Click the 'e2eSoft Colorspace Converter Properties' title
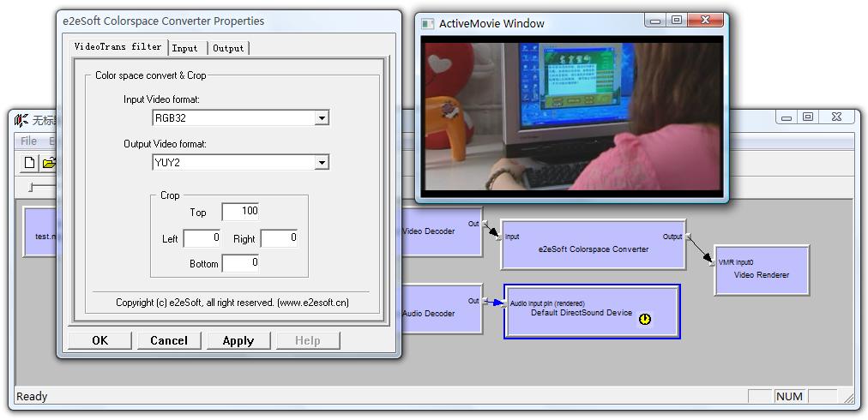868x420 pixels. 163,21
